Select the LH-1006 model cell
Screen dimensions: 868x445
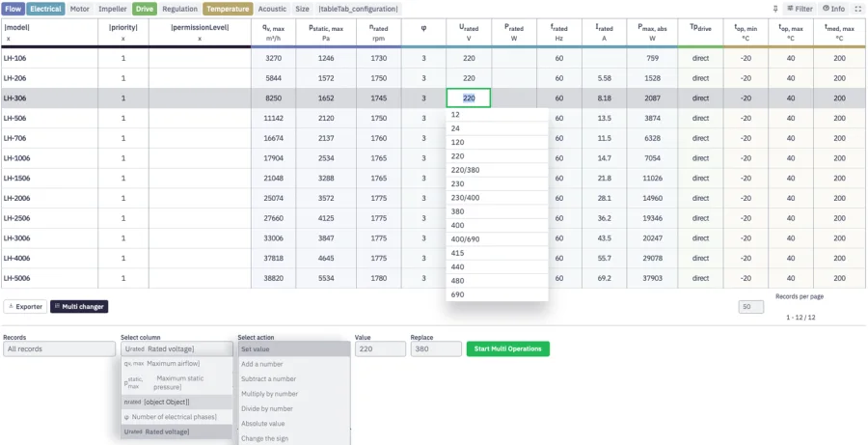[x=49, y=158]
